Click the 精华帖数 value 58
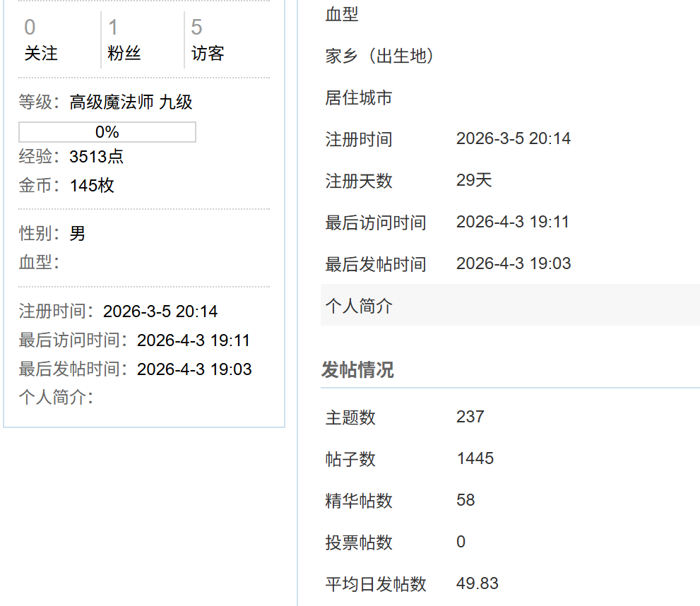This screenshot has width=700, height=606. (x=465, y=500)
